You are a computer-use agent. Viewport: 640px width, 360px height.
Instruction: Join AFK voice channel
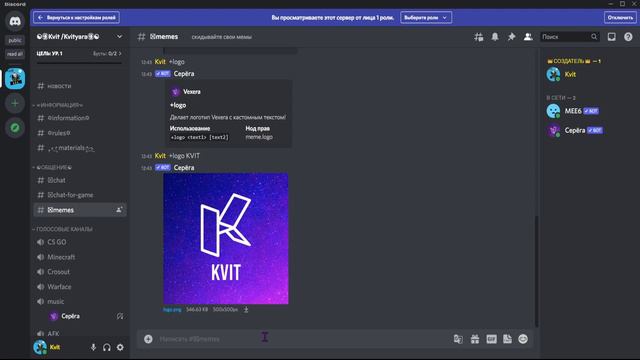(80, 333)
